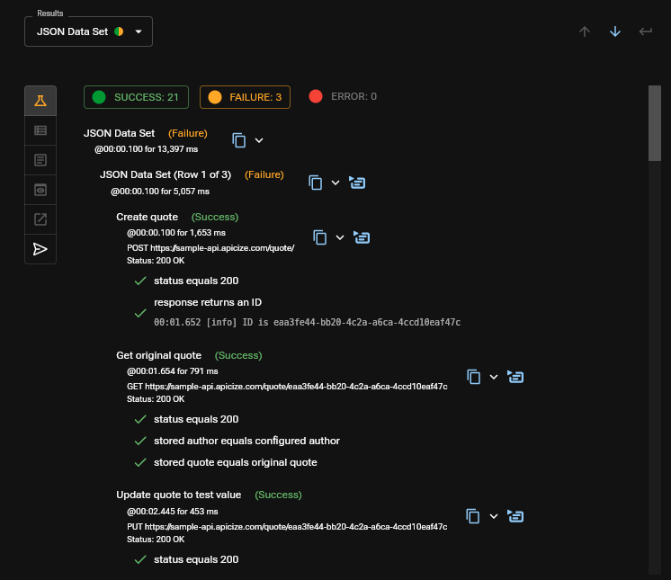
Task: Toggle the SUCCESS: 21 filter
Action: point(136,97)
